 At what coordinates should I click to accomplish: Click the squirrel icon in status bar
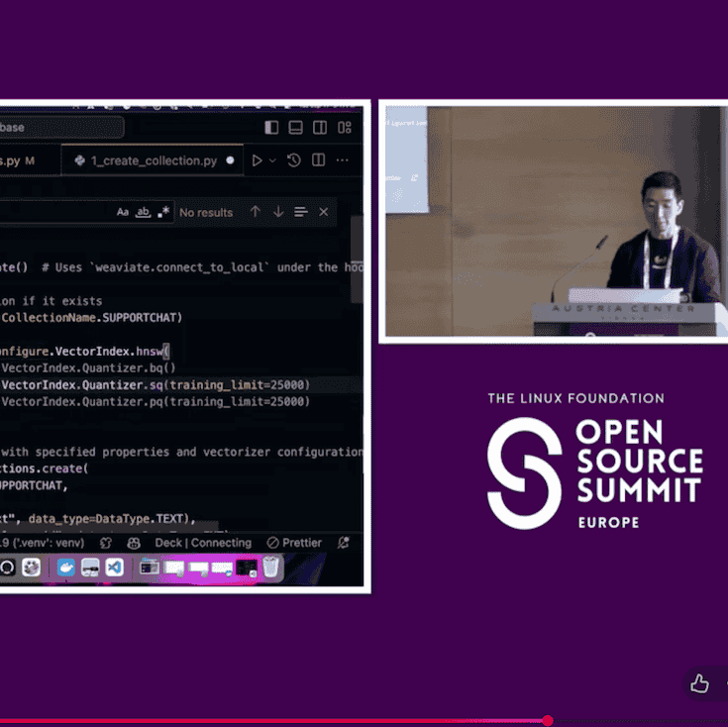pos(106,543)
